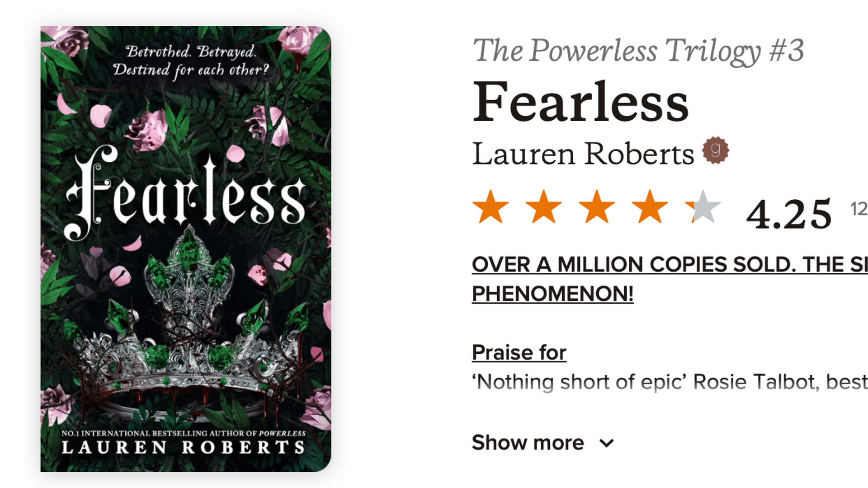Click the first orange rating star
This screenshot has width=868, height=488.
click(x=491, y=207)
